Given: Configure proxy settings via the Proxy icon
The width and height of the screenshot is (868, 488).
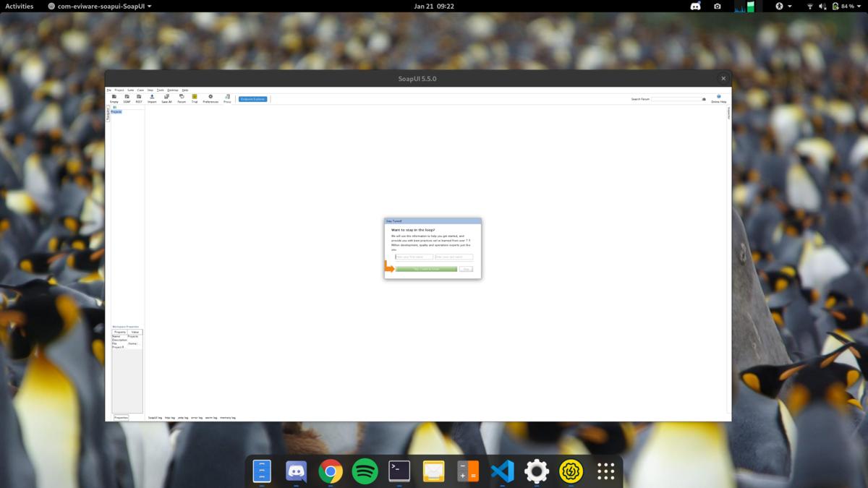Looking at the screenshot, I should [x=227, y=98].
